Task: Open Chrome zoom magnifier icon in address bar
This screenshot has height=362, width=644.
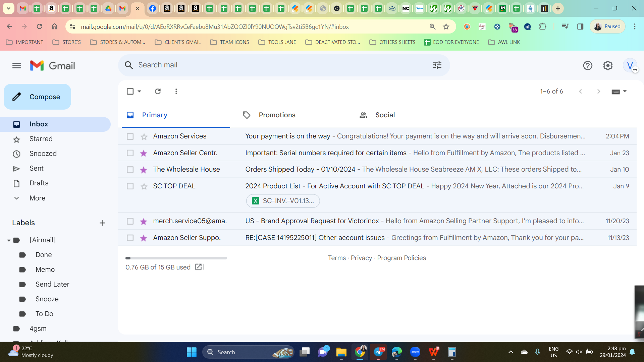Action: click(433, 27)
